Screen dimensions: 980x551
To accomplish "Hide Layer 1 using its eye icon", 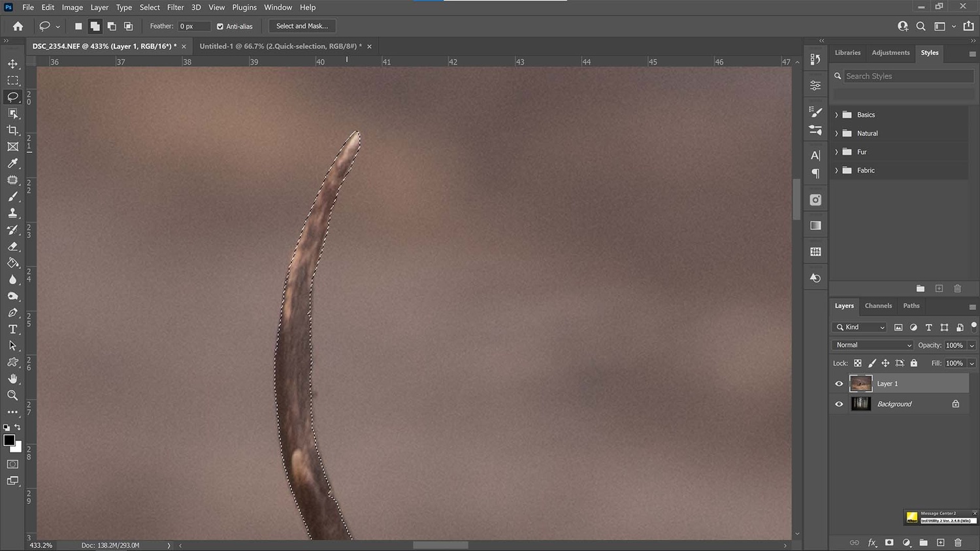I will [x=839, y=384].
